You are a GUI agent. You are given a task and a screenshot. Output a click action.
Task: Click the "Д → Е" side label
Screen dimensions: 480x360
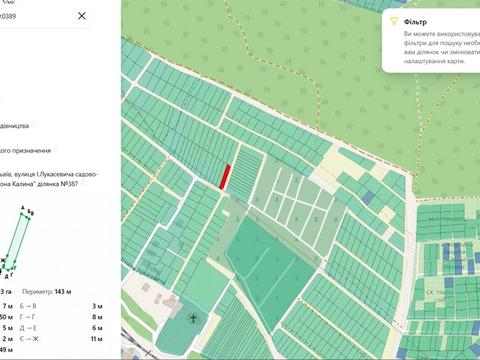(28, 328)
